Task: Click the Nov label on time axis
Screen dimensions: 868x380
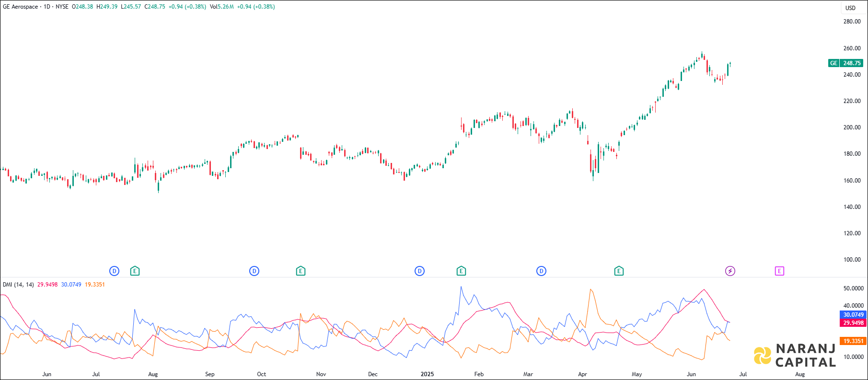Action: 321,374
